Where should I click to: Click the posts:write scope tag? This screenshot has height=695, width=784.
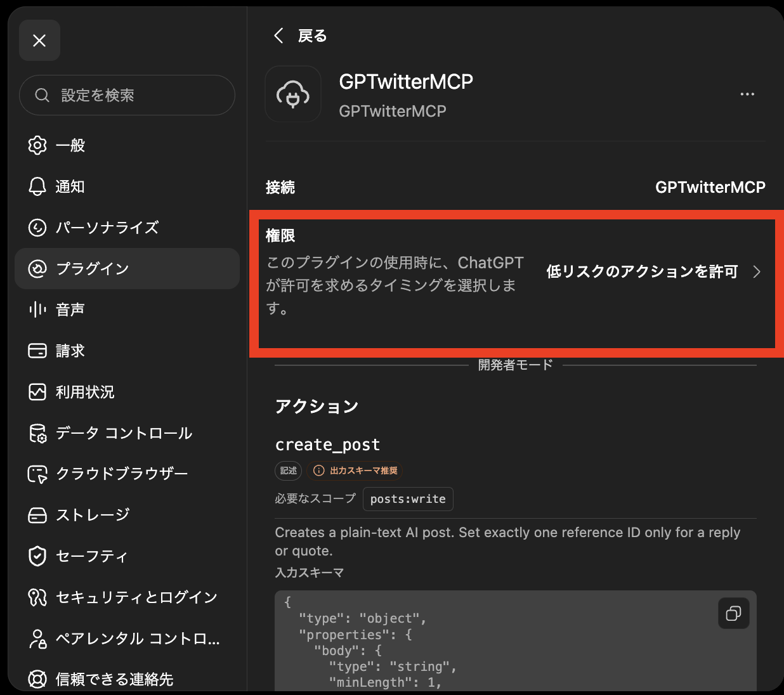(x=408, y=499)
